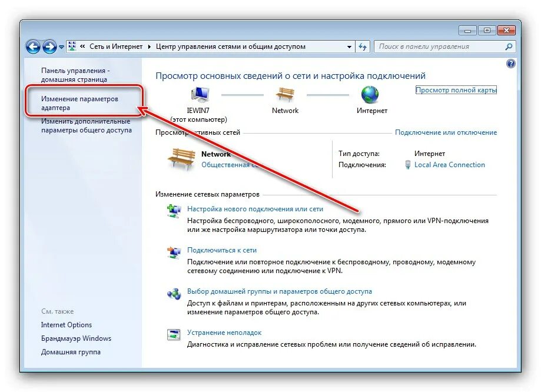The width and height of the screenshot is (541, 392).
Task: Click the Internet globe icon
Action: click(370, 95)
